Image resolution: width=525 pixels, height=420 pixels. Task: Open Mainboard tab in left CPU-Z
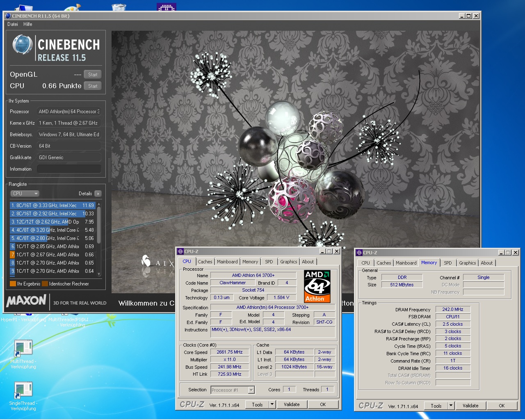pos(227,262)
